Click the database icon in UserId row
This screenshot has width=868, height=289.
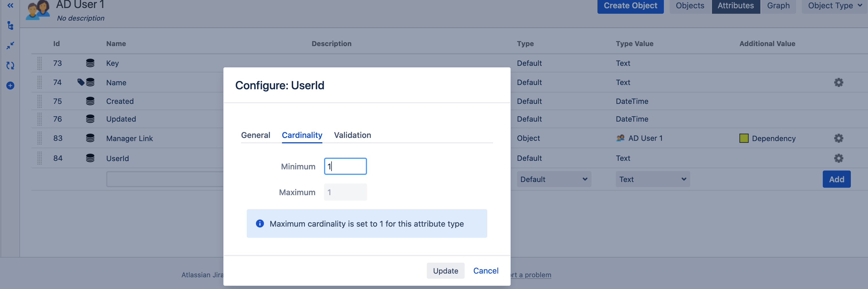pos(90,158)
